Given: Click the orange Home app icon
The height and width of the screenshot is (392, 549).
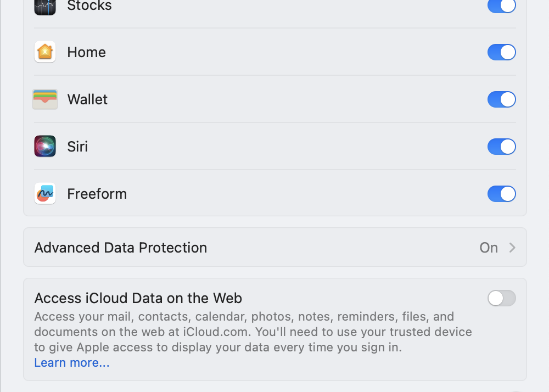Looking at the screenshot, I should (45, 52).
